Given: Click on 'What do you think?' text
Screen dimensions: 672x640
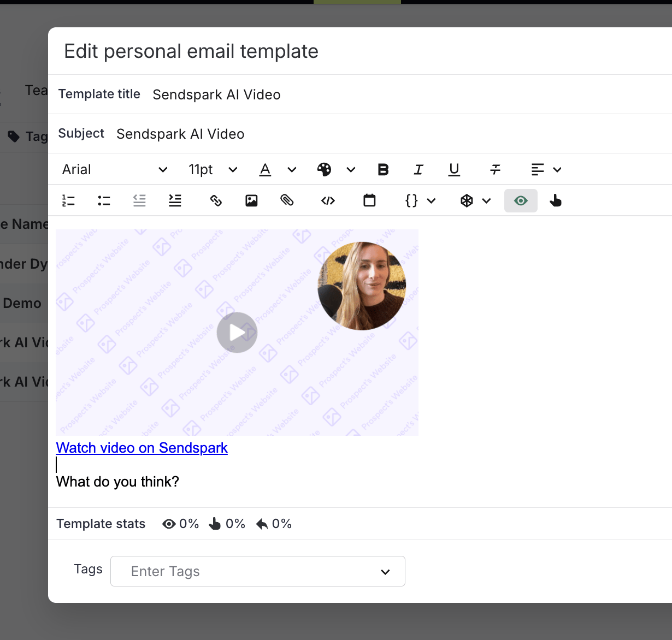Looking at the screenshot, I should (117, 482).
